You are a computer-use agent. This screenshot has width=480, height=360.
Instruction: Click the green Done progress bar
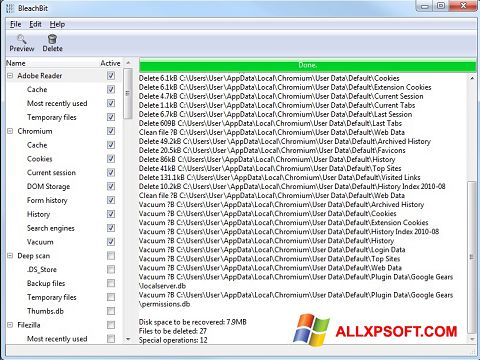[307, 65]
